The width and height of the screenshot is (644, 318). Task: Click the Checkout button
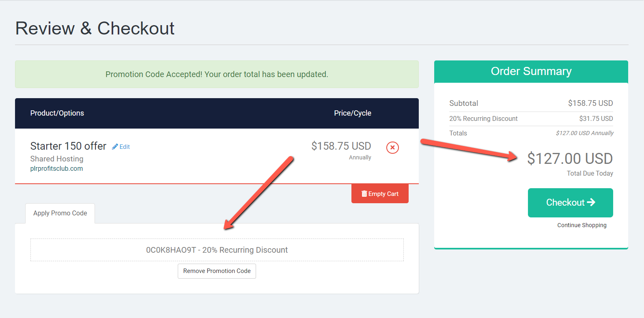(x=570, y=203)
